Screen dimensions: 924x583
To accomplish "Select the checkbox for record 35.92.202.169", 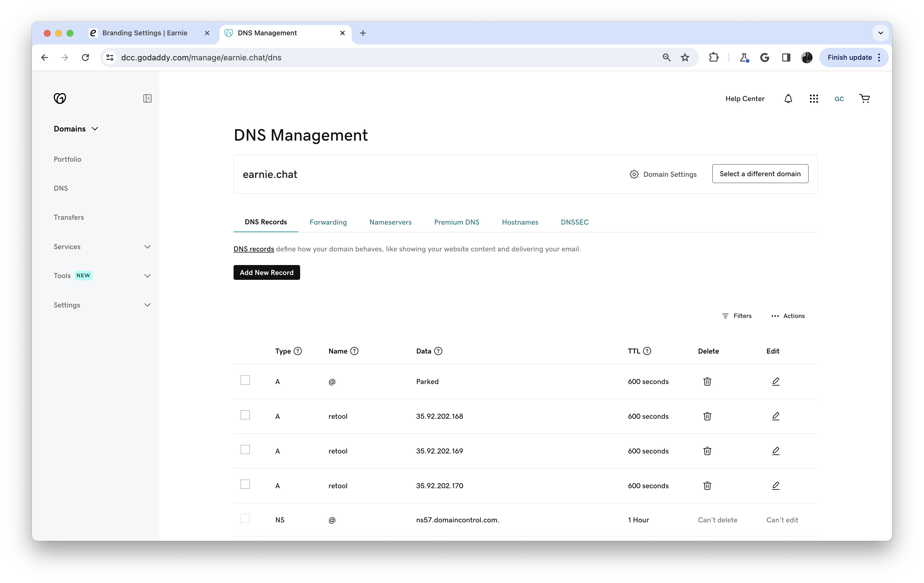I will coord(245,449).
